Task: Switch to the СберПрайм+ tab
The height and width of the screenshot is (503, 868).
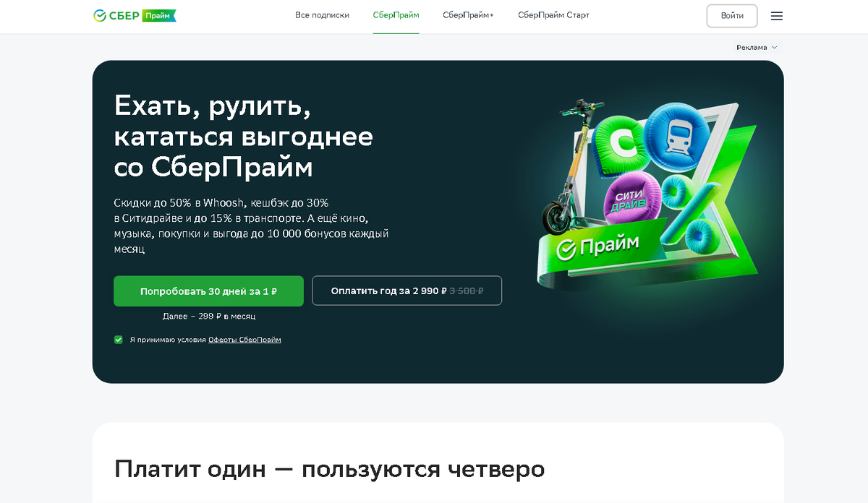Action: 468,15
